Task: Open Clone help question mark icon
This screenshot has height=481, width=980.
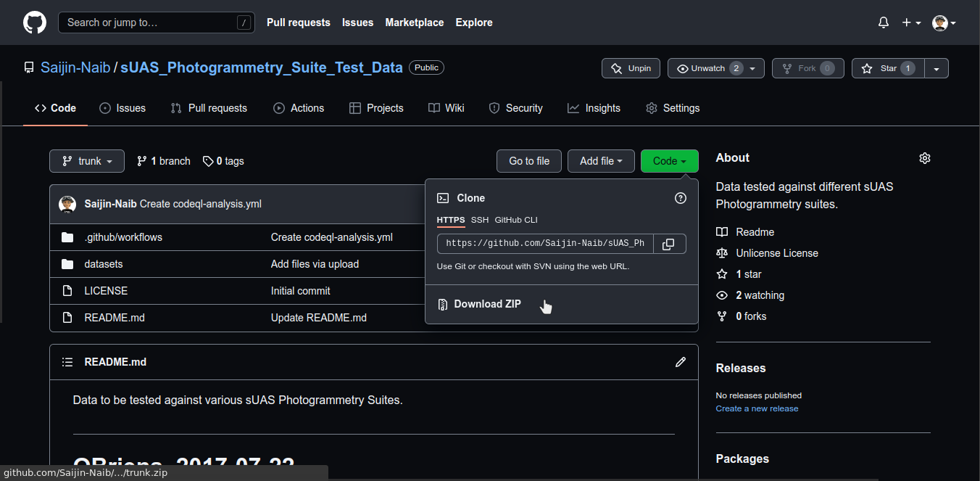Action: tap(680, 198)
